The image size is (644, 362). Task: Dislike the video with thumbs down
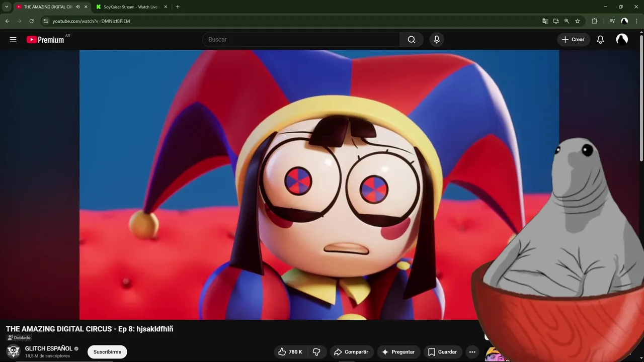point(316,352)
